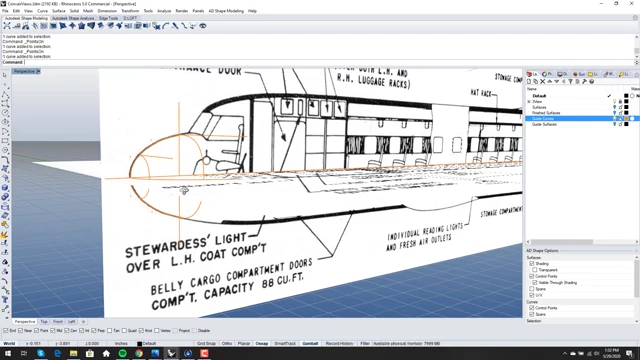Toggle the Tan osnap checkbox
Image resolution: width=640 pixels, height=360 pixels.
pos(109,331)
